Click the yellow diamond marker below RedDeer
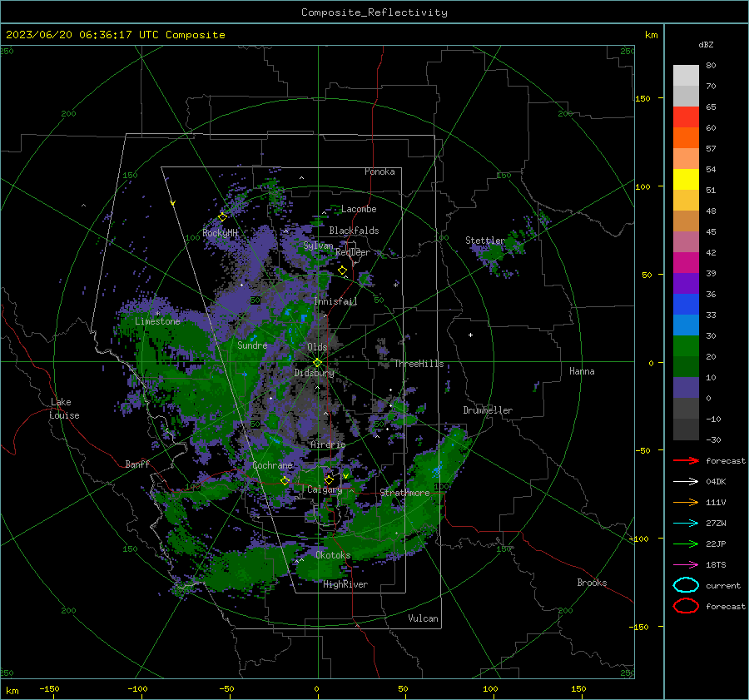Image resolution: width=749 pixels, height=700 pixels. click(342, 271)
